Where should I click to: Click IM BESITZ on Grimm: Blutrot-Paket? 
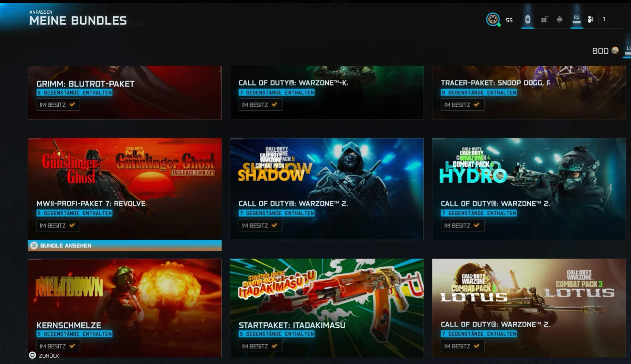click(x=58, y=105)
